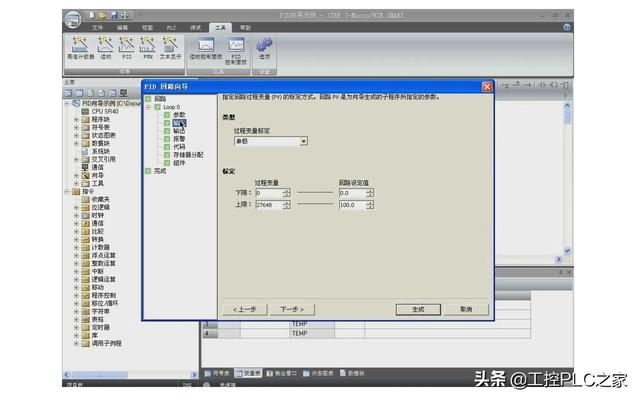
Task: Click the Open folder quick-access icon
Action: (x=103, y=15)
